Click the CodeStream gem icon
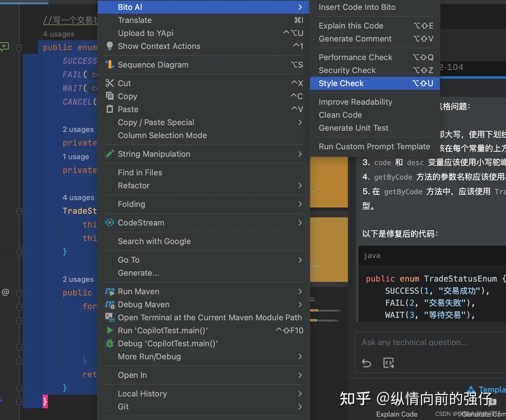Viewport: 506px width, 420px height. 109,223
